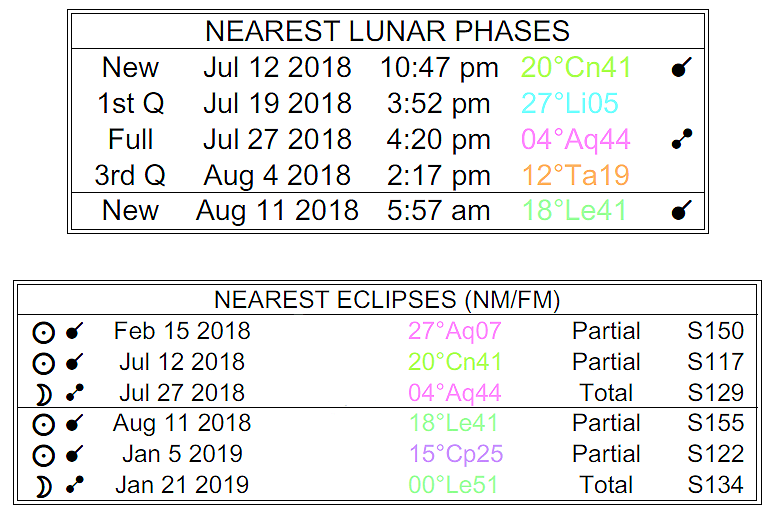Select the S150 saros number
Screen dimensions: 772x514
coord(715,331)
